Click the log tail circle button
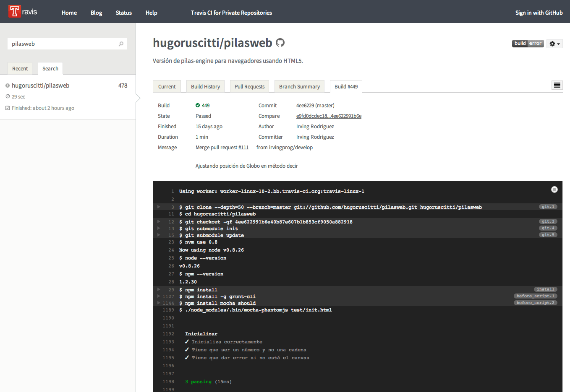 554,190
